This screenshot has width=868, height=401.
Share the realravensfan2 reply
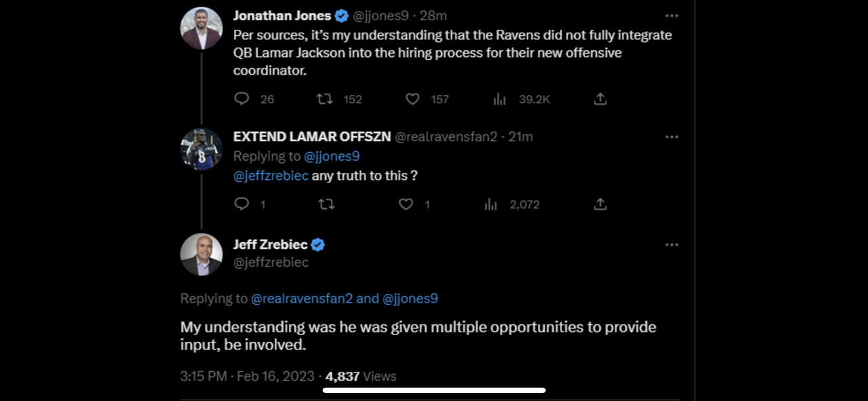599,204
